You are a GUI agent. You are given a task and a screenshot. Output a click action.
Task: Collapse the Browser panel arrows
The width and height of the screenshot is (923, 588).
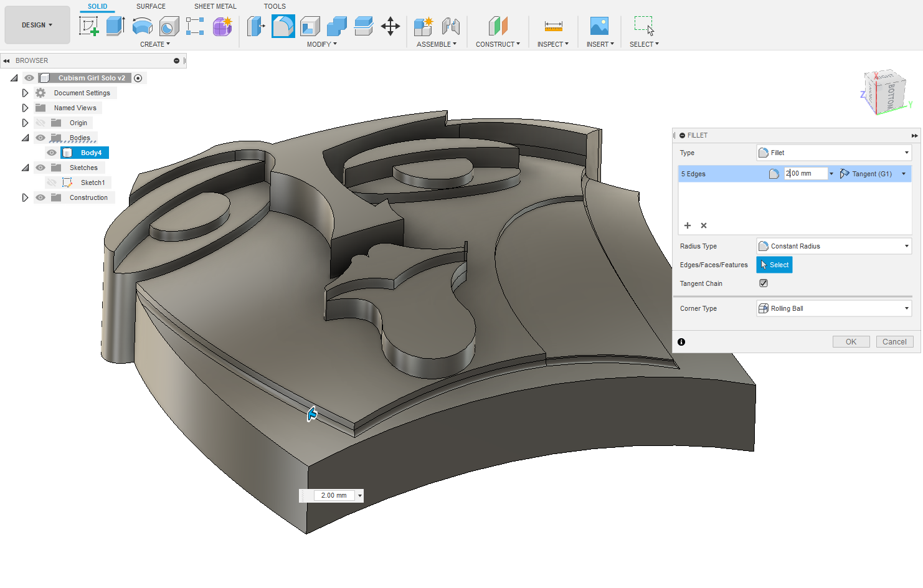(6, 60)
